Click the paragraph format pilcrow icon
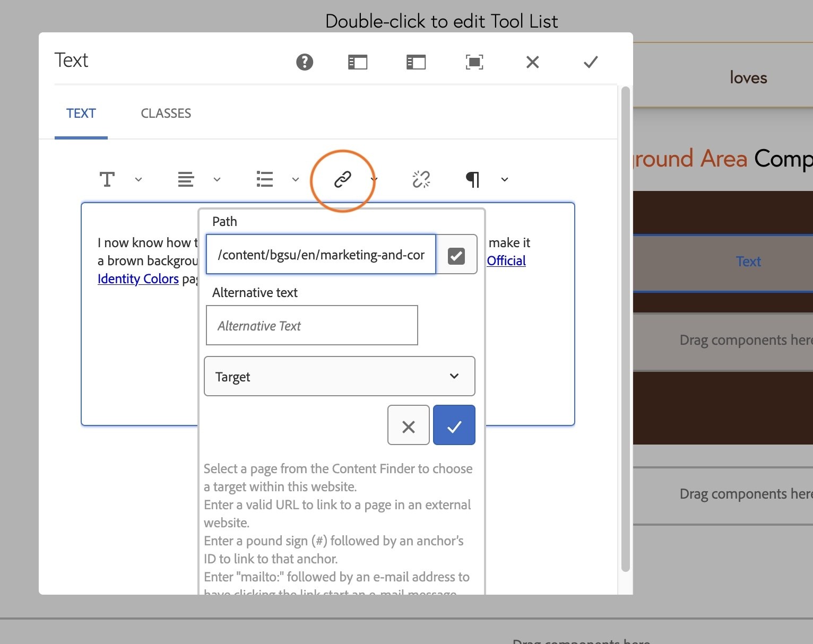This screenshot has height=644, width=813. [473, 179]
